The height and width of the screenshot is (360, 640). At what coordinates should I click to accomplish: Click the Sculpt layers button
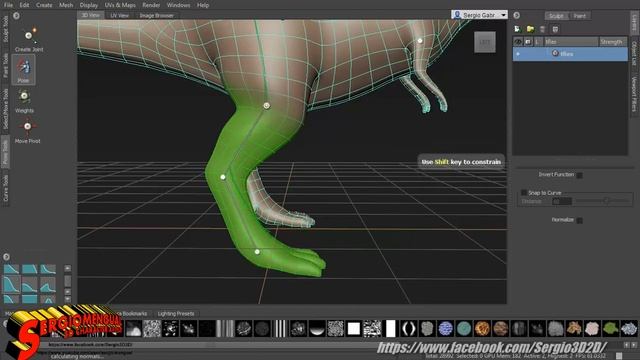pyautogui.click(x=556, y=16)
